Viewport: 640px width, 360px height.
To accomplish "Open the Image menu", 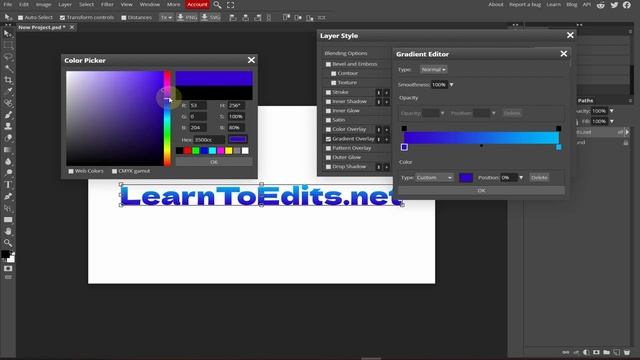I will [x=43, y=4].
